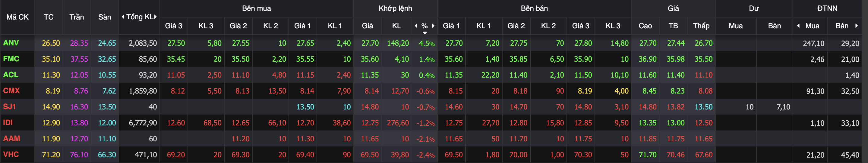Click the Cao price column header
The height and width of the screenshot is (163, 868).
point(645,26)
